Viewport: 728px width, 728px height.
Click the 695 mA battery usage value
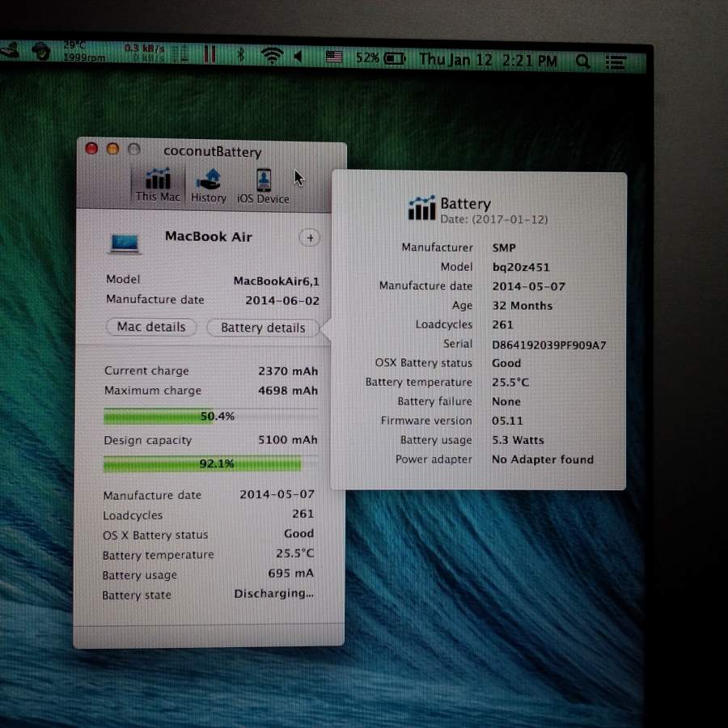290,574
